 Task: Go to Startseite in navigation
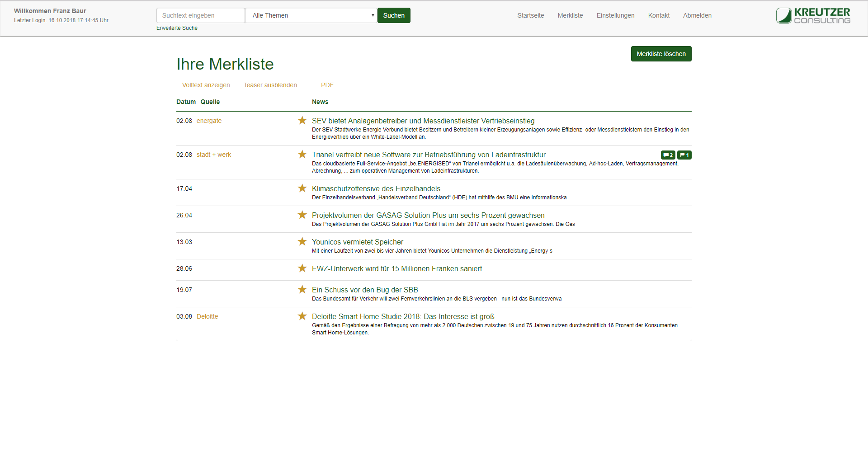click(x=530, y=15)
